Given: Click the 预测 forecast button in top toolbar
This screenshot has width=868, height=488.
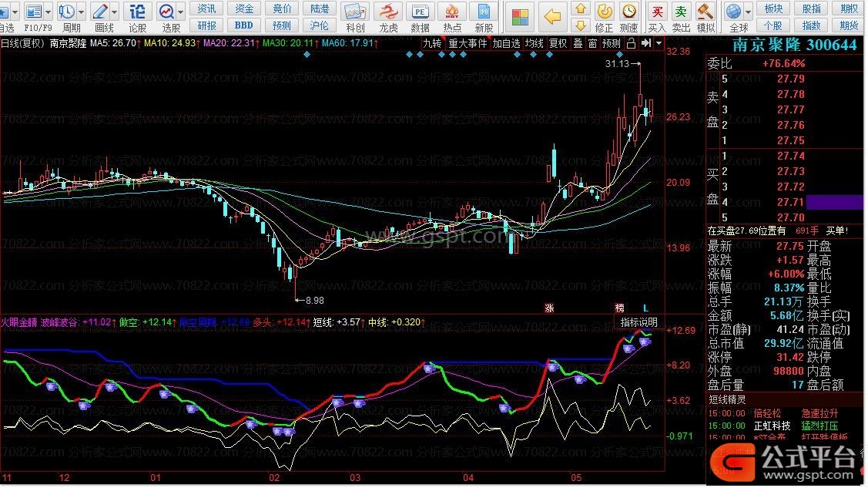Looking at the screenshot, I should click(282, 25).
